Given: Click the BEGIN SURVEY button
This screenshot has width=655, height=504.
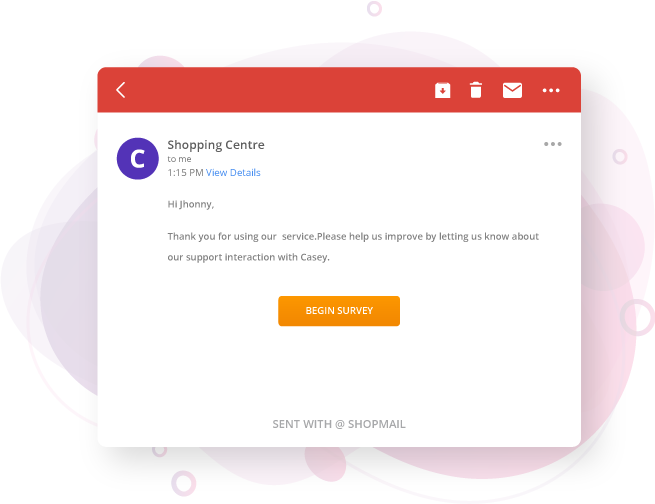Looking at the screenshot, I should (x=339, y=311).
